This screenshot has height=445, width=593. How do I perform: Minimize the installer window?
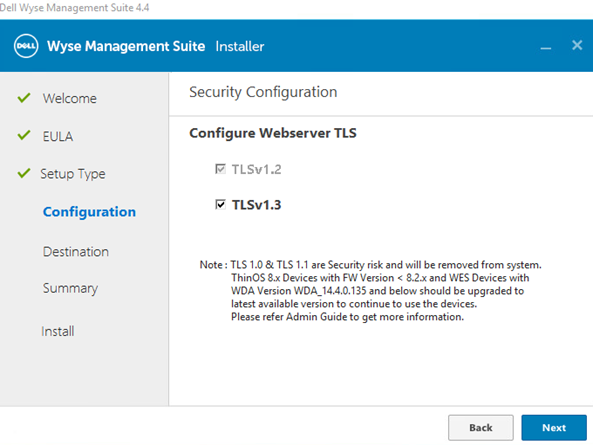pyautogui.click(x=545, y=48)
